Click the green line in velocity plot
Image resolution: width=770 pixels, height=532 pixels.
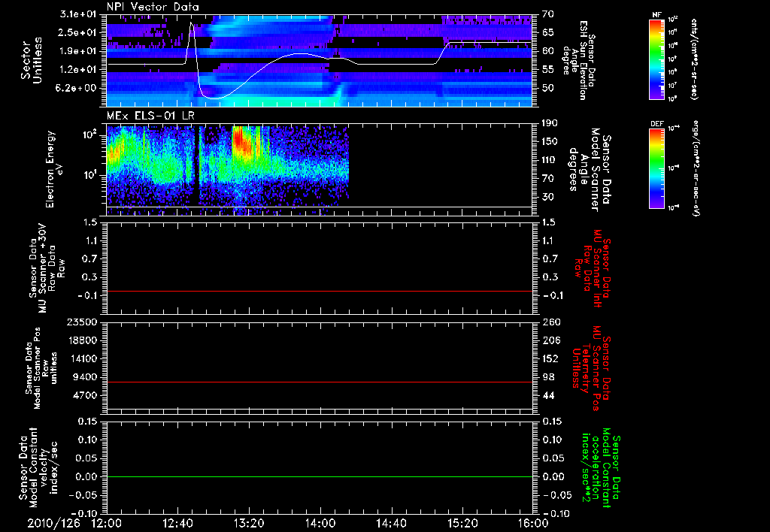click(x=320, y=476)
